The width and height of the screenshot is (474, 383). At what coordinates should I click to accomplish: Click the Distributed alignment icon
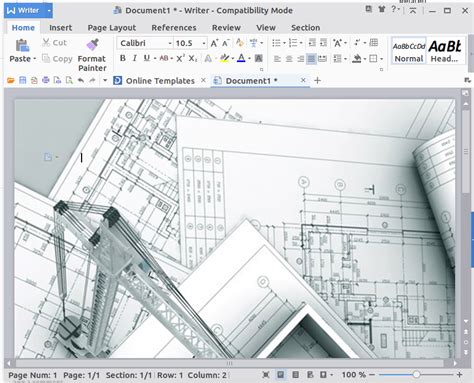coord(322,59)
